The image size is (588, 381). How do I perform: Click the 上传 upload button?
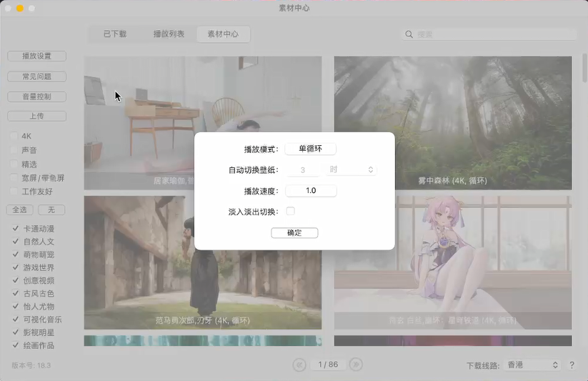[x=36, y=116]
